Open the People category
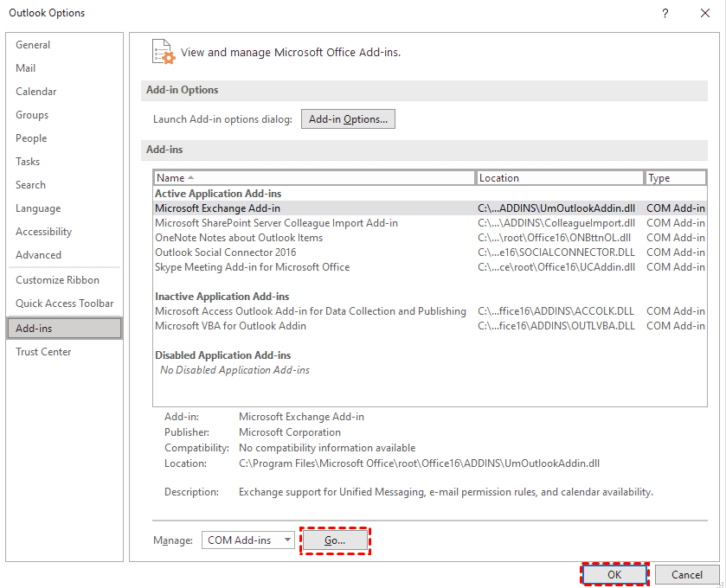Viewport: 726px width, 588px height. point(31,138)
